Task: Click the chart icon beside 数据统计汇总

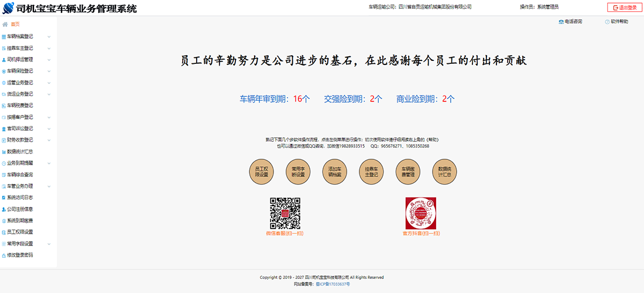Action: (4, 152)
